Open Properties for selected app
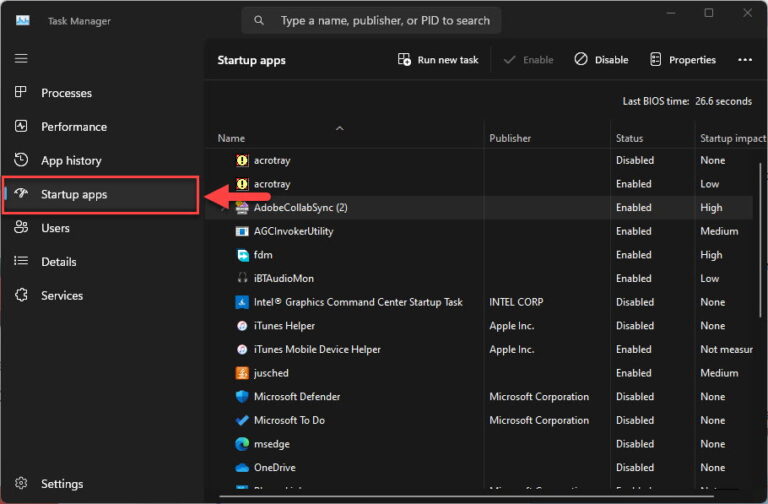 (682, 60)
